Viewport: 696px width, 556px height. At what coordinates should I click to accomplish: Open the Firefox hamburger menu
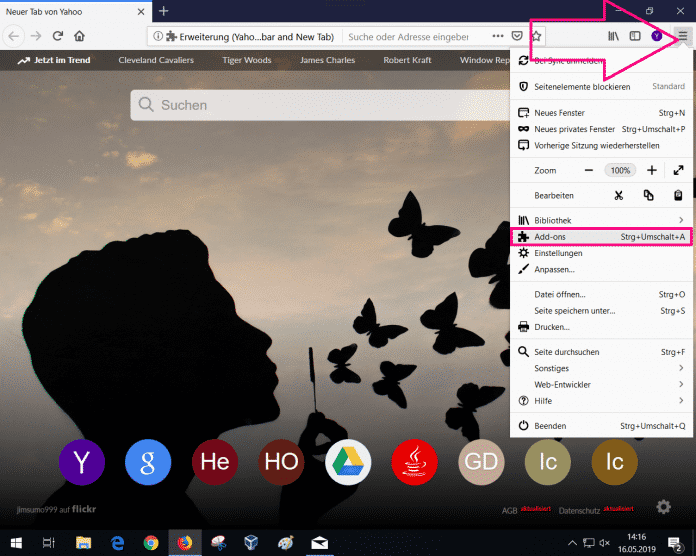[x=682, y=36]
